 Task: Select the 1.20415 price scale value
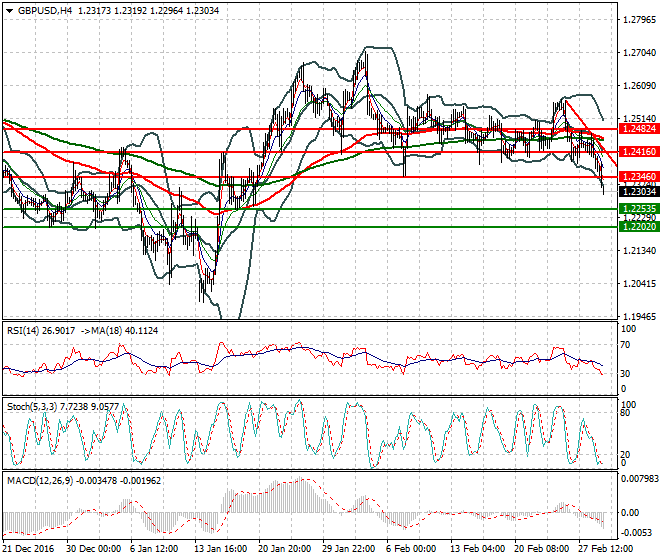(x=639, y=283)
